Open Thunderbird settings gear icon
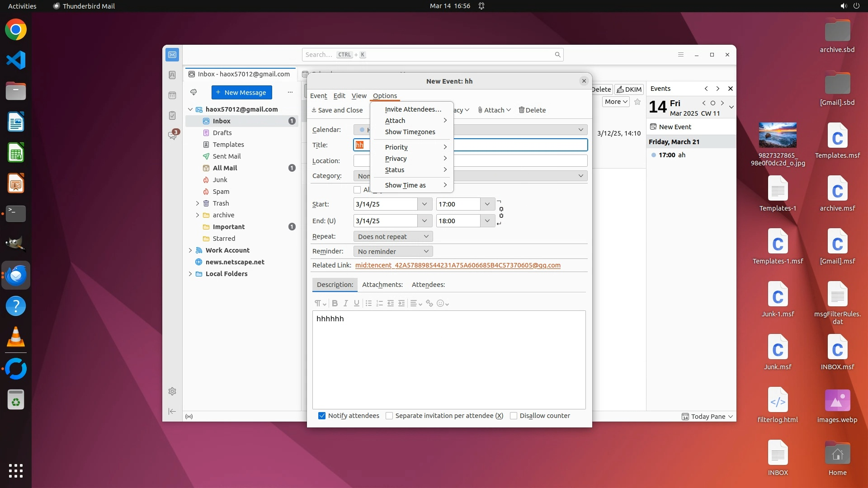This screenshot has height=488, width=868. pos(172,392)
